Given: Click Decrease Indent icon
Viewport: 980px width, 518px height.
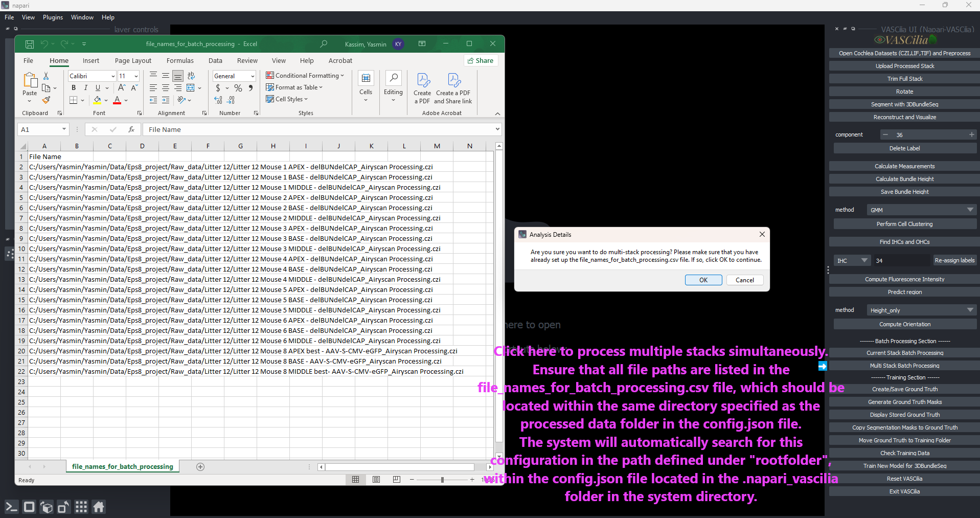Looking at the screenshot, I should [153, 100].
